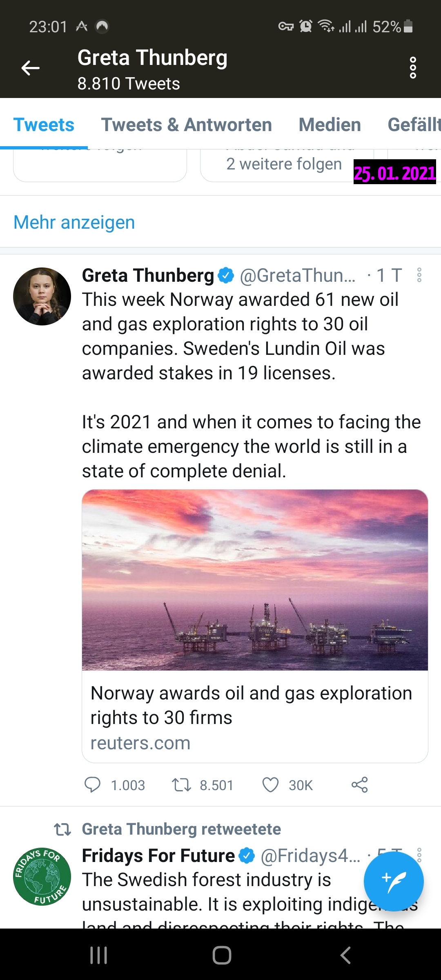Switch to the Medien tab
Viewport: 441px width, 980px height.
point(330,125)
